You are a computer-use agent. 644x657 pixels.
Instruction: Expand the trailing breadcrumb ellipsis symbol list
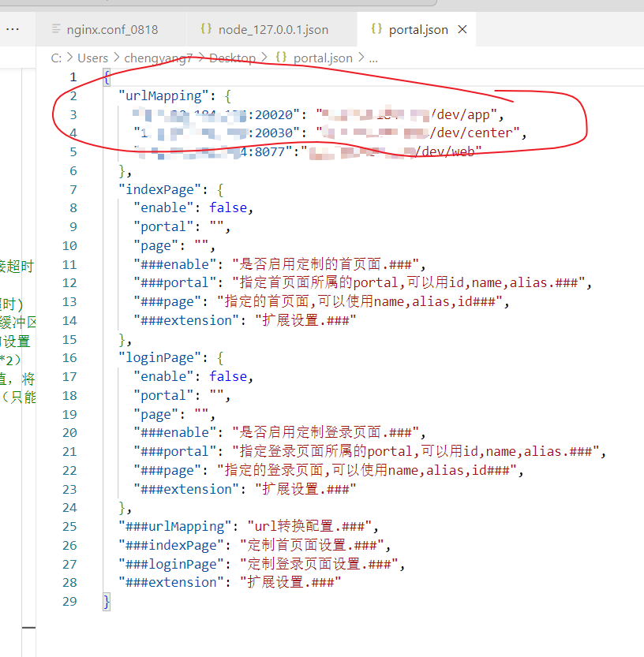point(373,58)
